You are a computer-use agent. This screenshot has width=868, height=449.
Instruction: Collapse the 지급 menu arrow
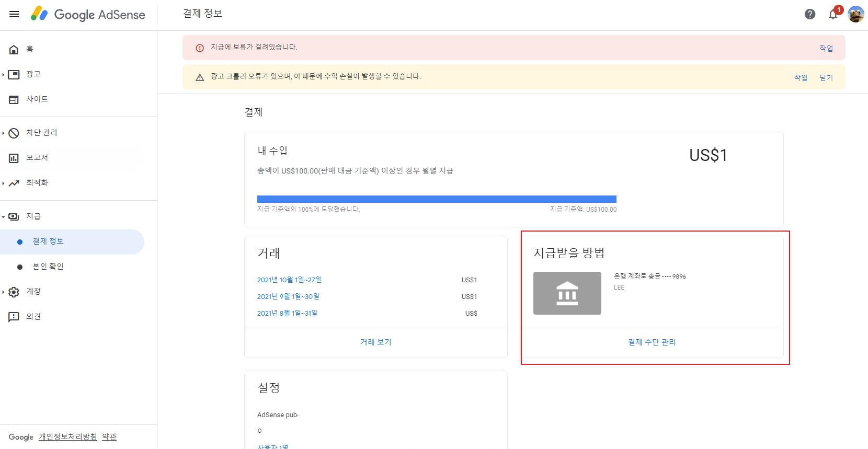pyautogui.click(x=3, y=216)
